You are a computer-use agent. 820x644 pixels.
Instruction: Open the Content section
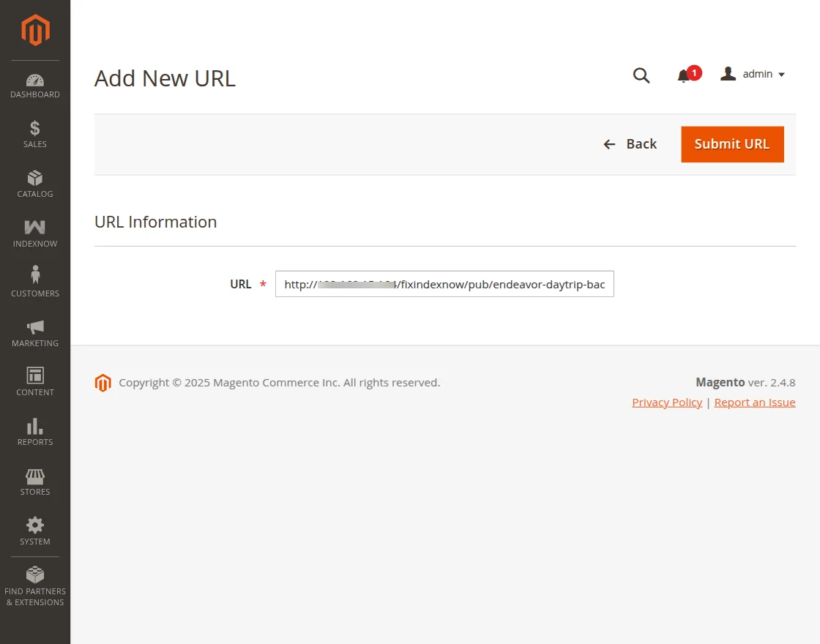coord(34,382)
